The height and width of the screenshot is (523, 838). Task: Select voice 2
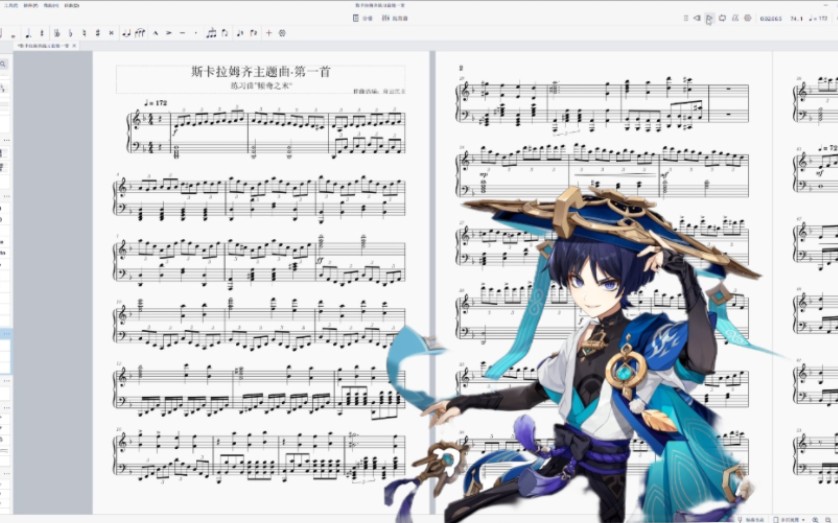tap(253, 33)
